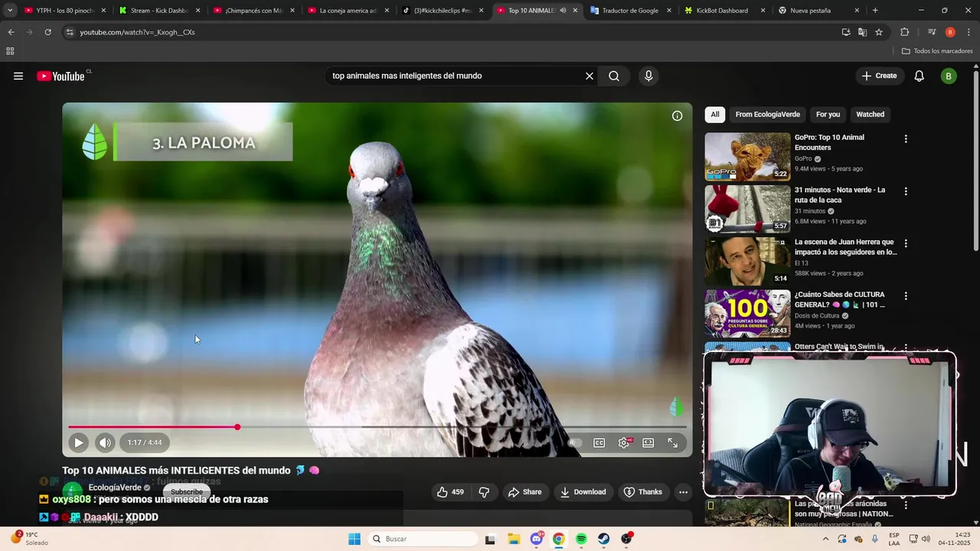
Task: Open options for 31 minutos video
Action: 906,191
